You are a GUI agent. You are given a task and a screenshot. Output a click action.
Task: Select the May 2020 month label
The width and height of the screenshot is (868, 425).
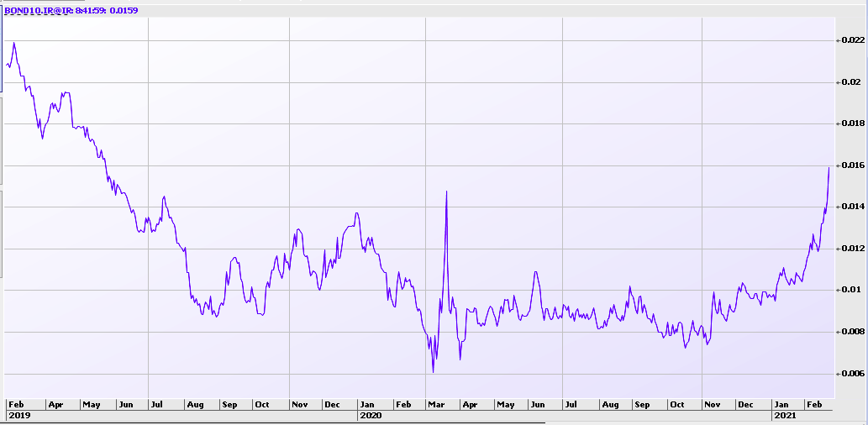(505, 405)
